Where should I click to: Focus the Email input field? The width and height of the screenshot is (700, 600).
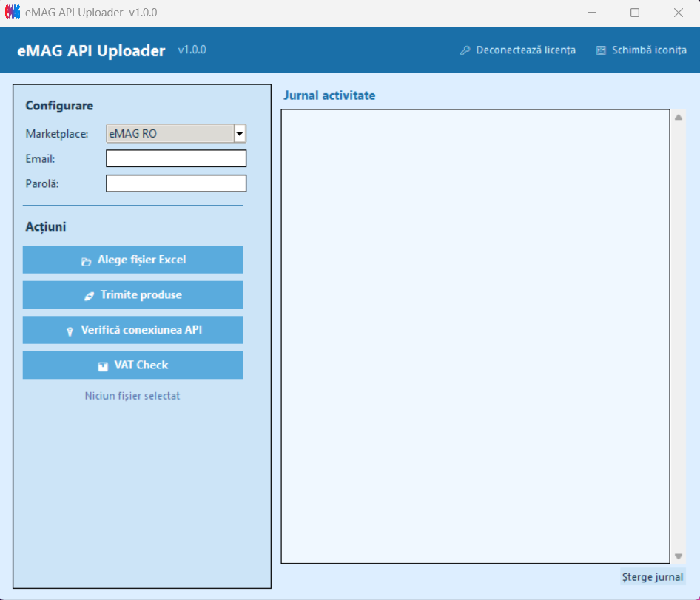176,159
